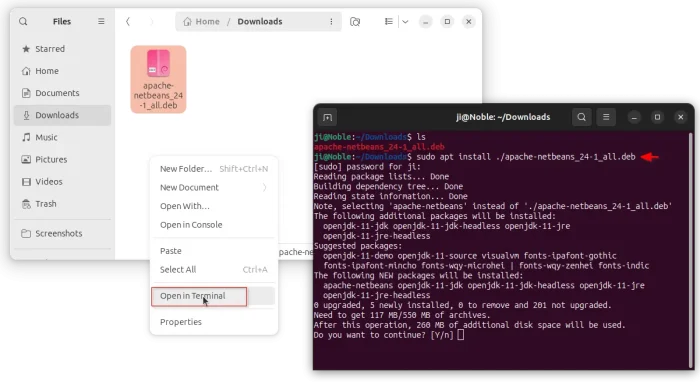Open new tab in terminal window
700x382 pixels.
tap(327, 117)
